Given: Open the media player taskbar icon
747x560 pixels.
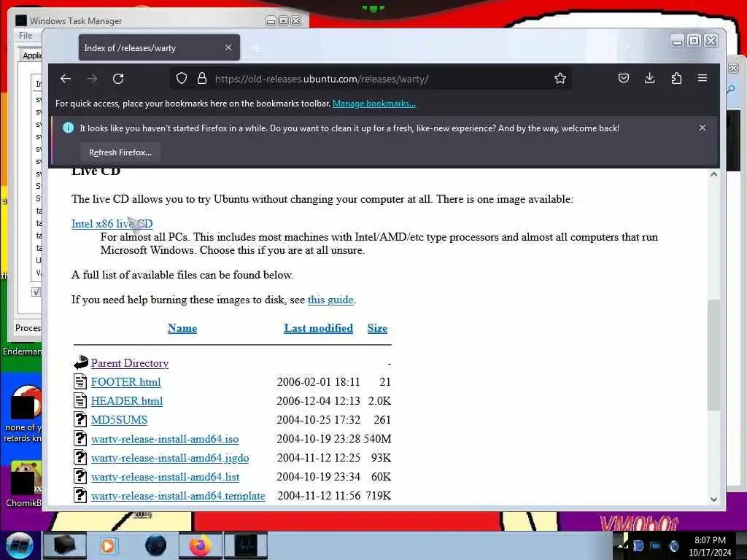Looking at the screenshot, I should click(108, 545).
